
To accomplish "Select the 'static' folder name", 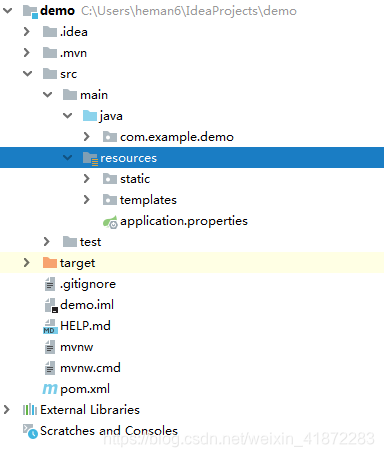I will click(x=135, y=179).
